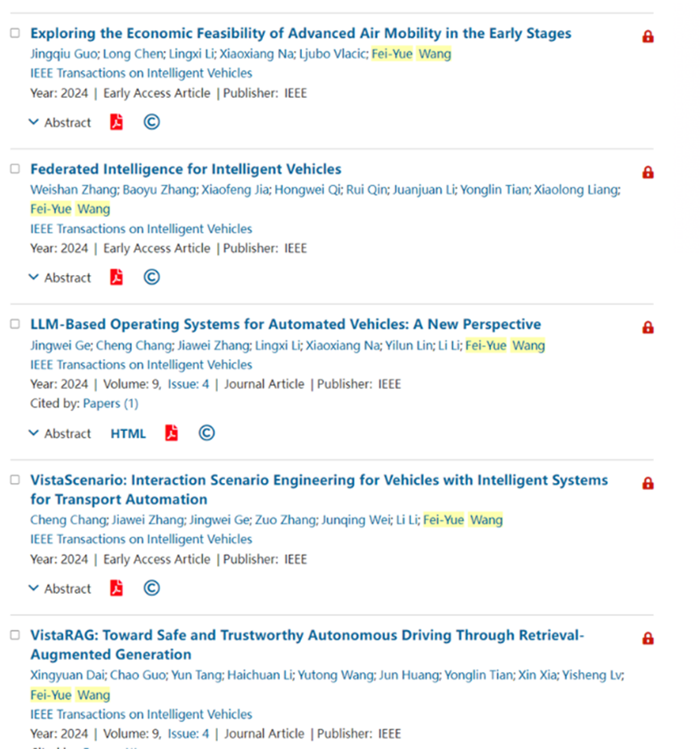Open the PDF for the Advanced Air Mobility article
The height and width of the screenshot is (749, 700).
point(116,121)
